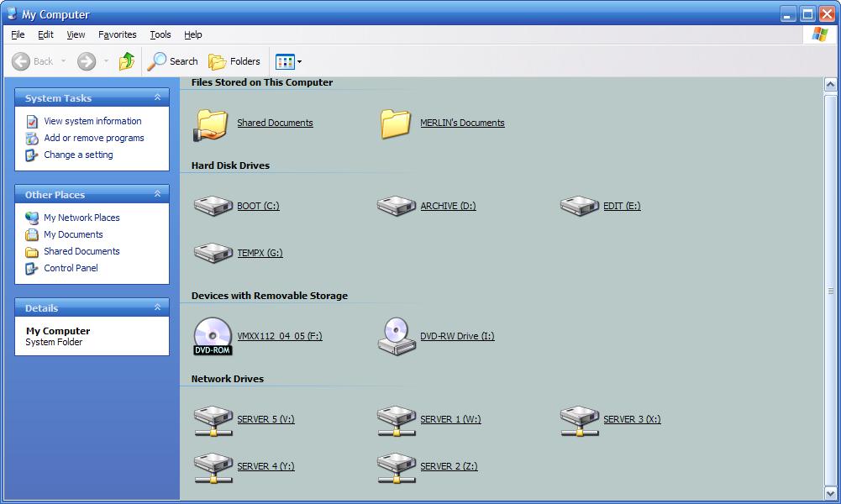Go to My Network Places
841x504 pixels.
(81, 218)
